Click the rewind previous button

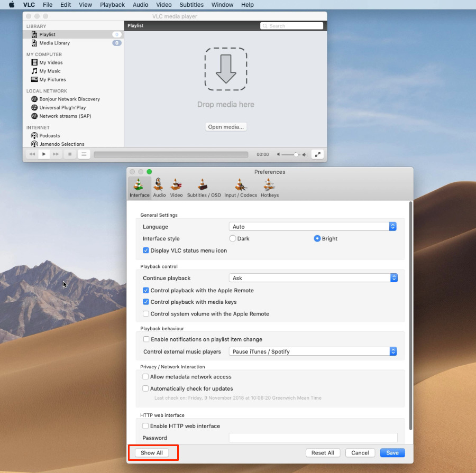click(32, 154)
